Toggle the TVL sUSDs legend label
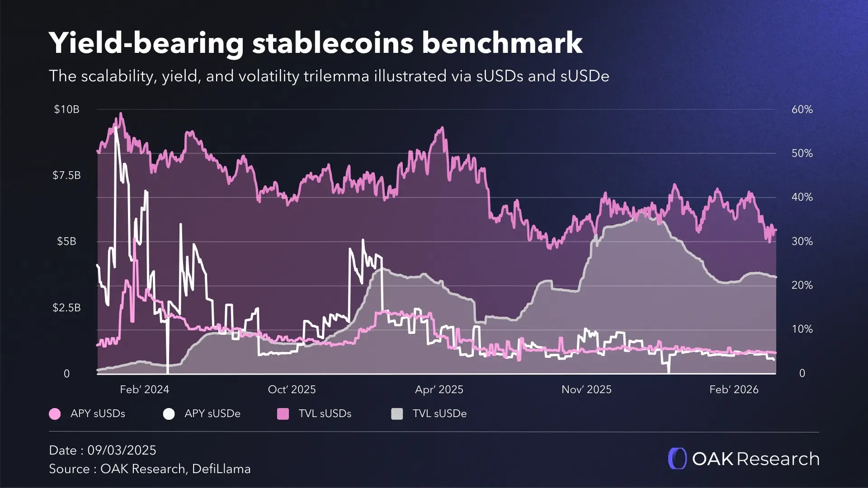 [x=325, y=413]
